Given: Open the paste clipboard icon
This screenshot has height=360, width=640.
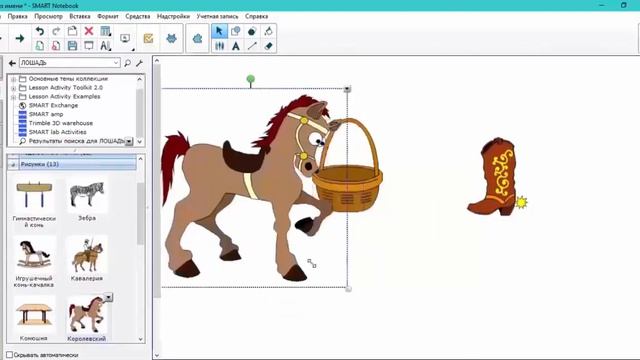Looking at the screenshot, I should coord(72,31).
